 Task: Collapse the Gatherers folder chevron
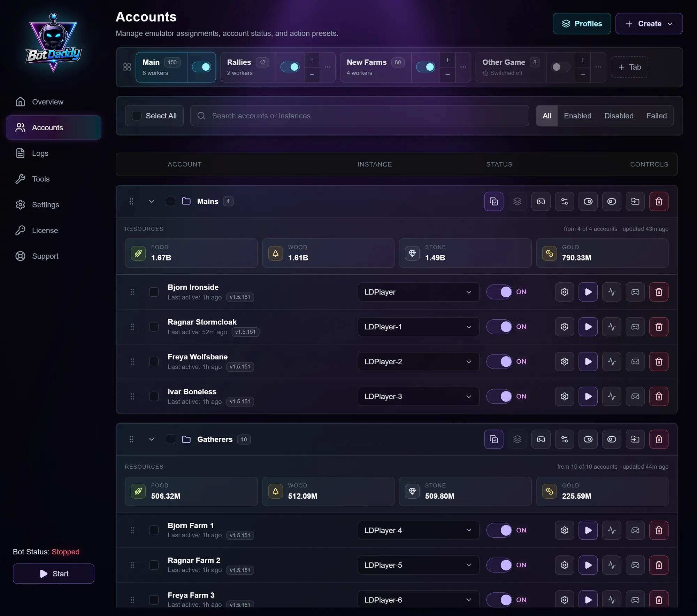pyautogui.click(x=152, y=439)
